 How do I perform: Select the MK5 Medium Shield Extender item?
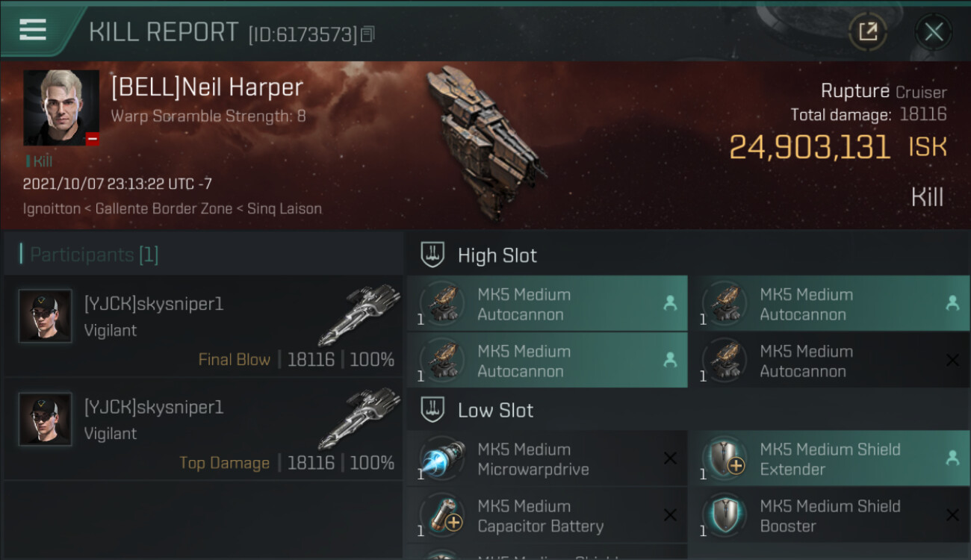point(829,459)
